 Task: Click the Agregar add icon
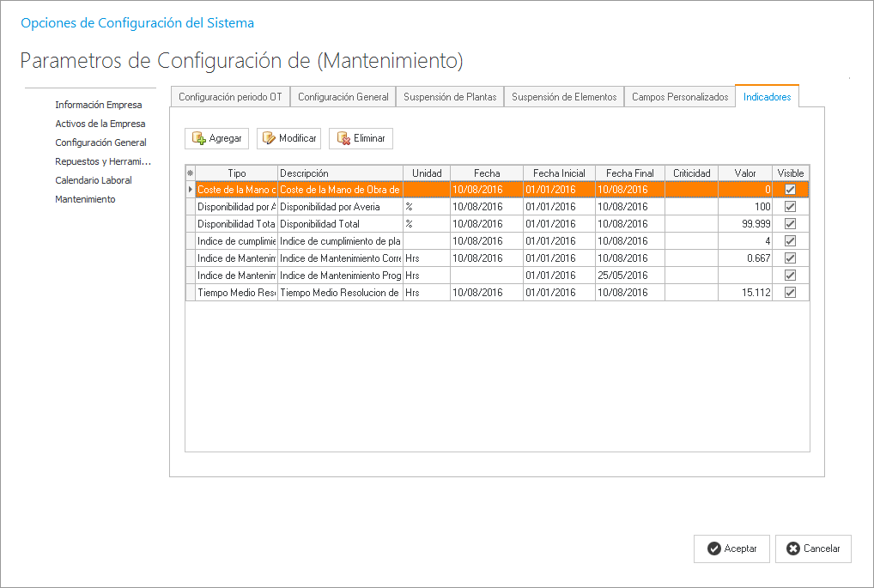tap(198, 138)
